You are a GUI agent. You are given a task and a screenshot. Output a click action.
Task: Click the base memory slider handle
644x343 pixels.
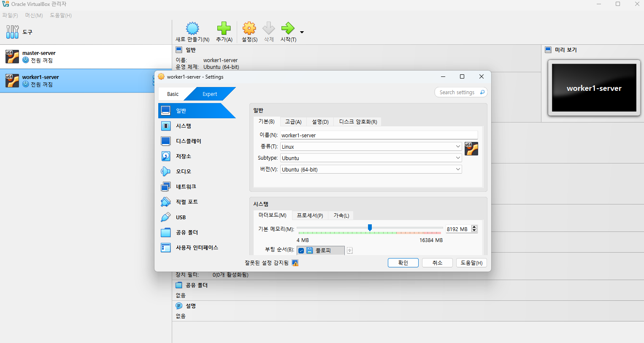click(370, 228)
